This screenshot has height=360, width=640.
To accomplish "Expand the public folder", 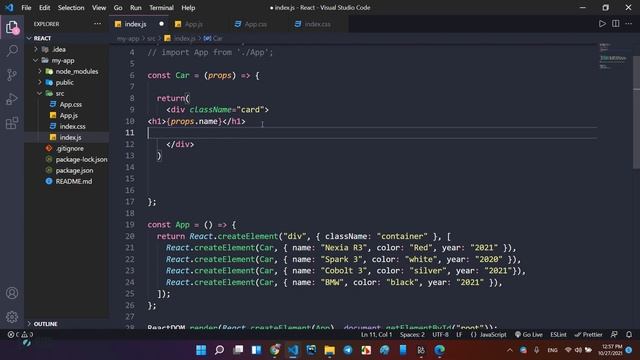I will [40, 82].
